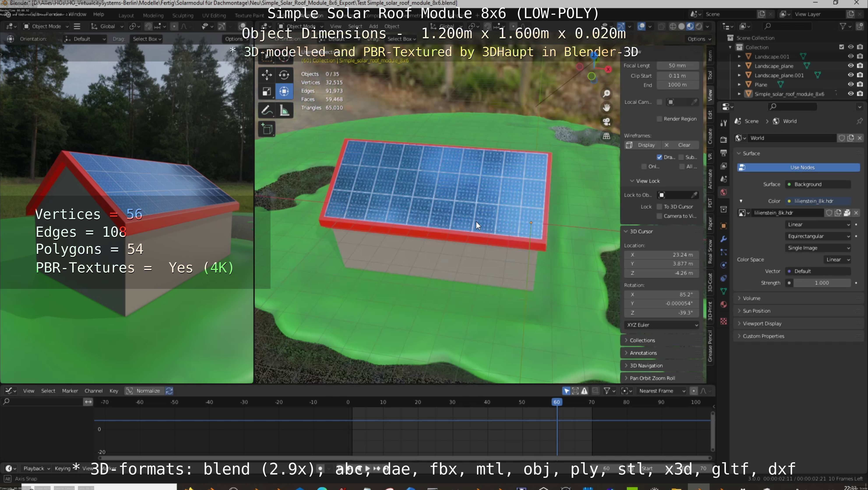Click the viewport zoom magnifier icon
Viewport: 868px width, 490px height.
point(607,94)
